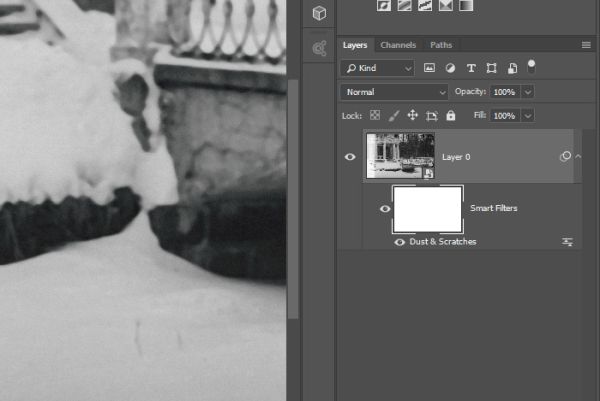Click the lock all padlock icon

coord(451,115)
